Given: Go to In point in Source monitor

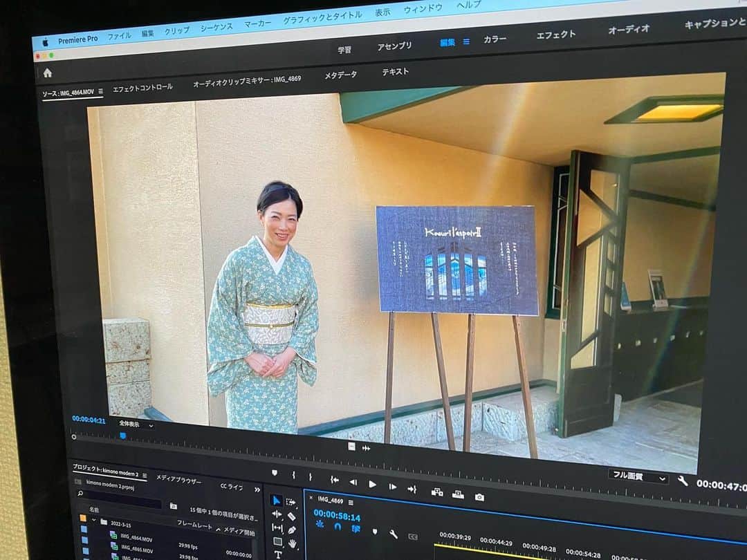Looking at the screenshot, I should [335, 480].
